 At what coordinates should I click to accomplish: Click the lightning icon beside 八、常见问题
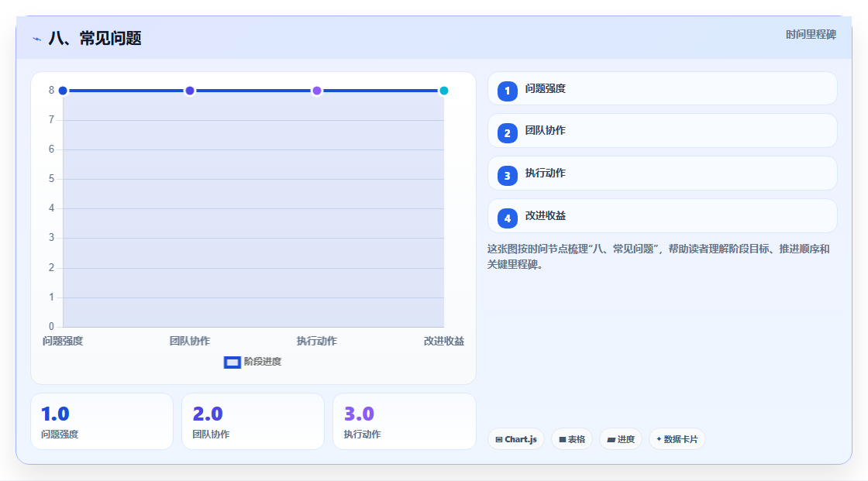36,39
